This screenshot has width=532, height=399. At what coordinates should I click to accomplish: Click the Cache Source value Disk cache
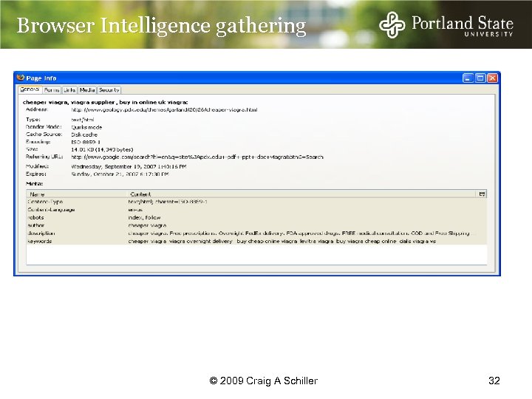tap(84, 134)
